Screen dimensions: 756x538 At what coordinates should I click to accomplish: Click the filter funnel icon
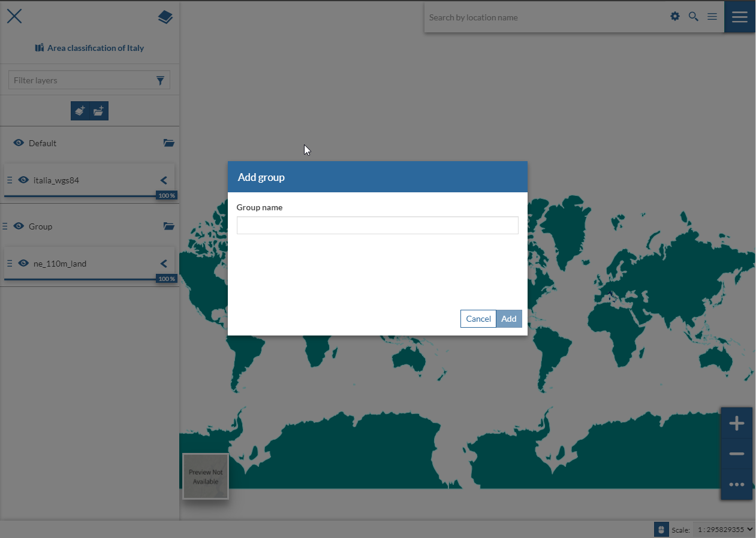160,80
